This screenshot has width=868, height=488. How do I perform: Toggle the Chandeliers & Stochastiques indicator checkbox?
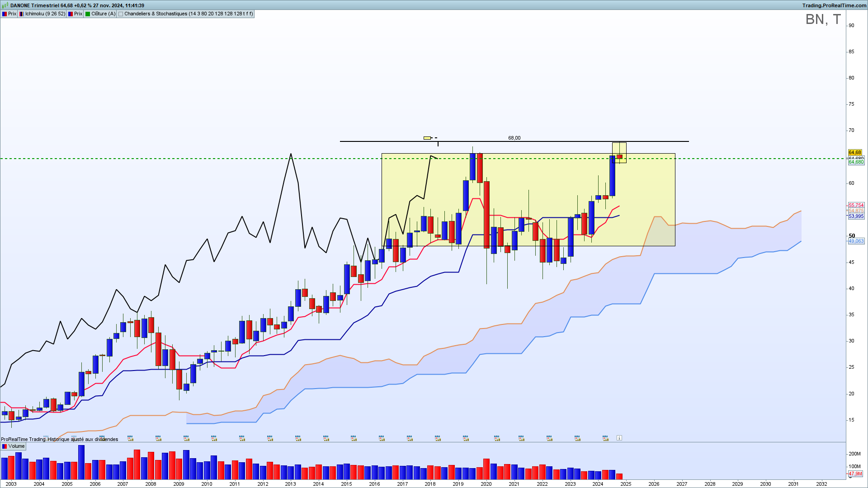121,14
